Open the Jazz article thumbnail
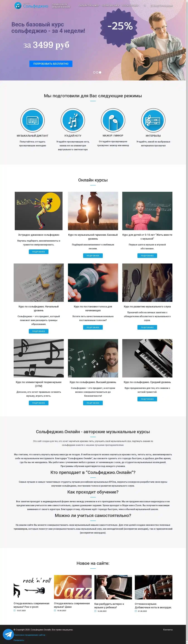Screen dimensions: 188x644 click(x=73, y=587)
